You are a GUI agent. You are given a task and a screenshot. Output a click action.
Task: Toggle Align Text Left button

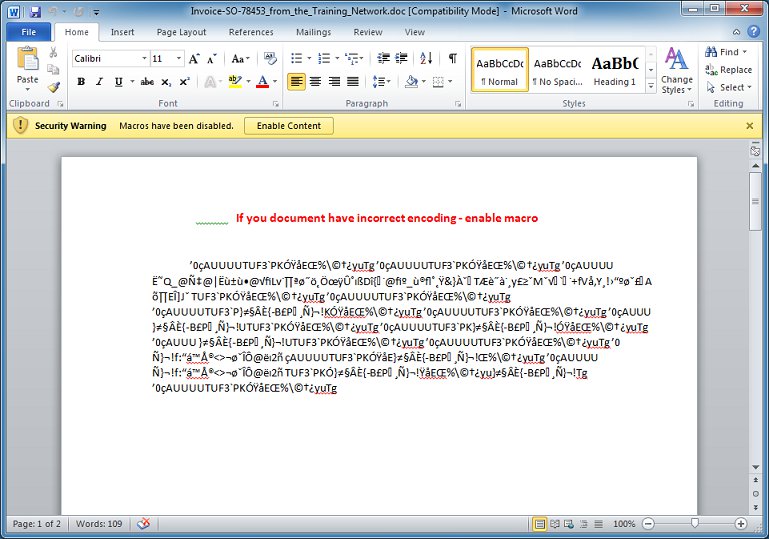297,82
